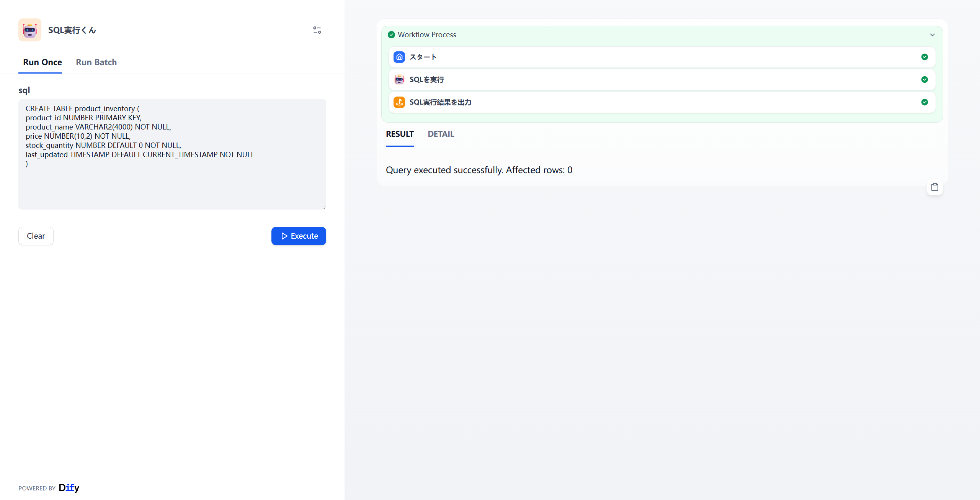Click the green check next to Workflow Process

(391, 35)
